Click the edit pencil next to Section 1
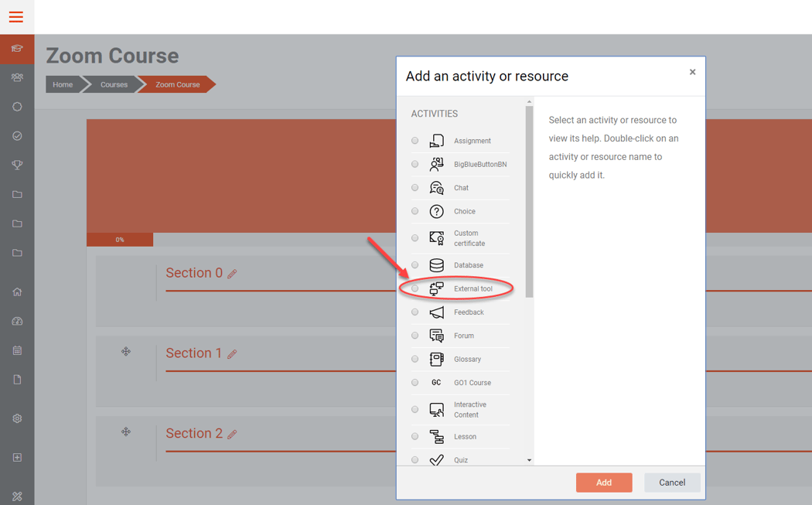The image size is (812, 505). (233, 353)
